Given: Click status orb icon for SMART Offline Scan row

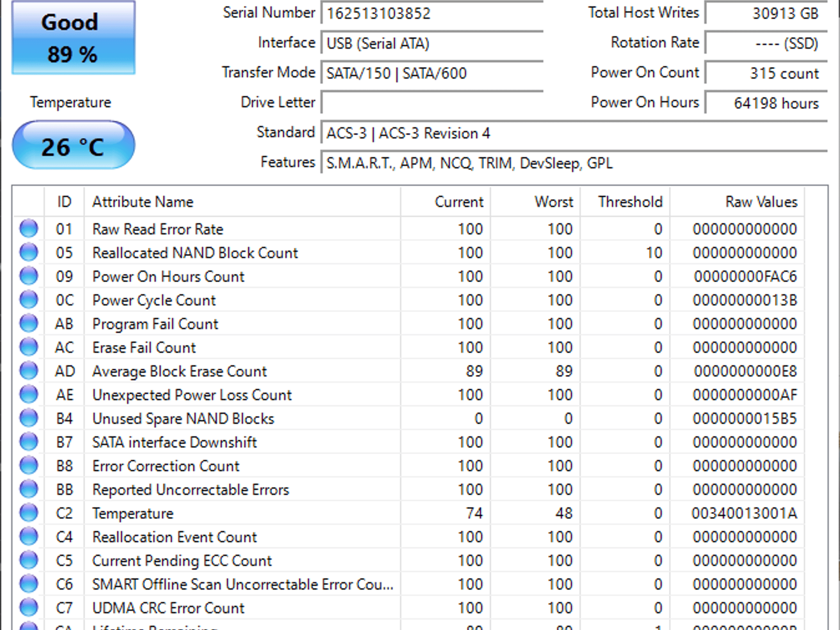Looking at the screenshot, I should (29, 584).
